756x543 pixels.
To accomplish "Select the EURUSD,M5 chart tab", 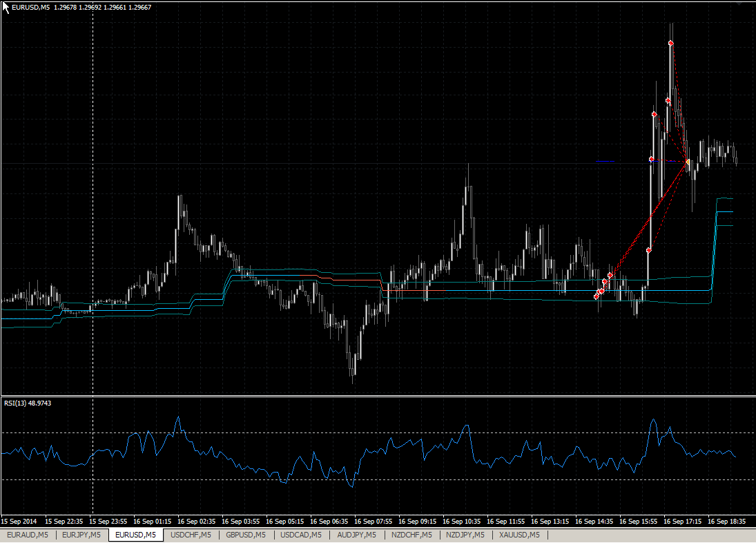I will [x=135, y=535].
